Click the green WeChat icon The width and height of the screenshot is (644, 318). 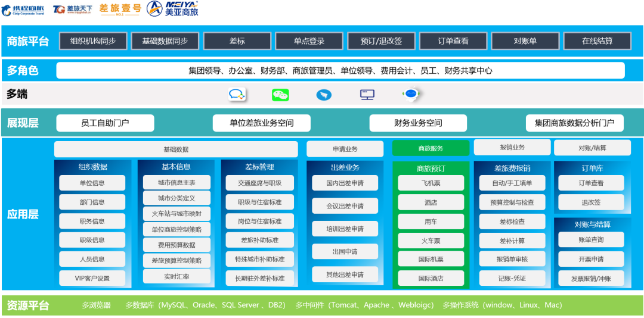click(280, 95)
